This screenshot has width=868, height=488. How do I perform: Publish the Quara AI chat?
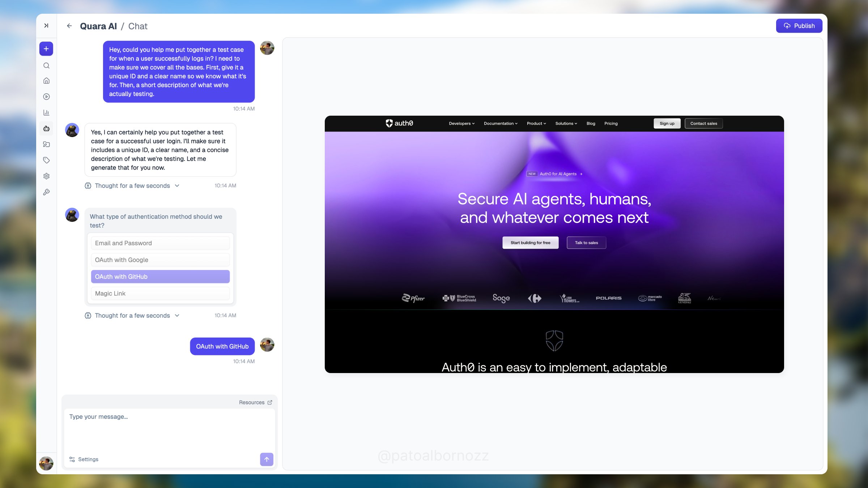coord(799,25)
